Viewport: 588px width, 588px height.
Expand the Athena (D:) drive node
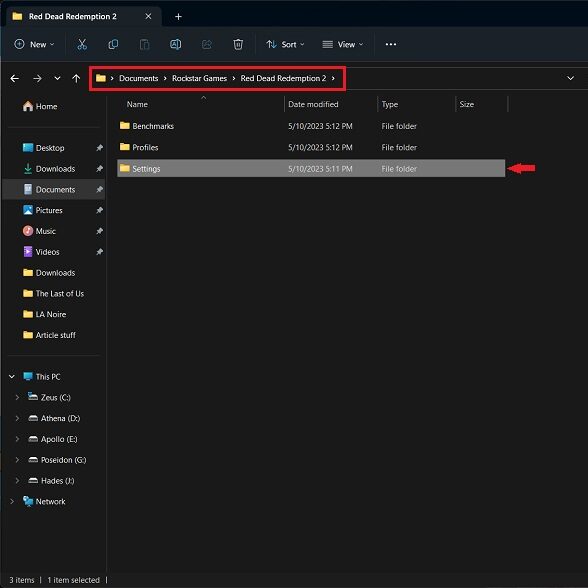point(17,418)
